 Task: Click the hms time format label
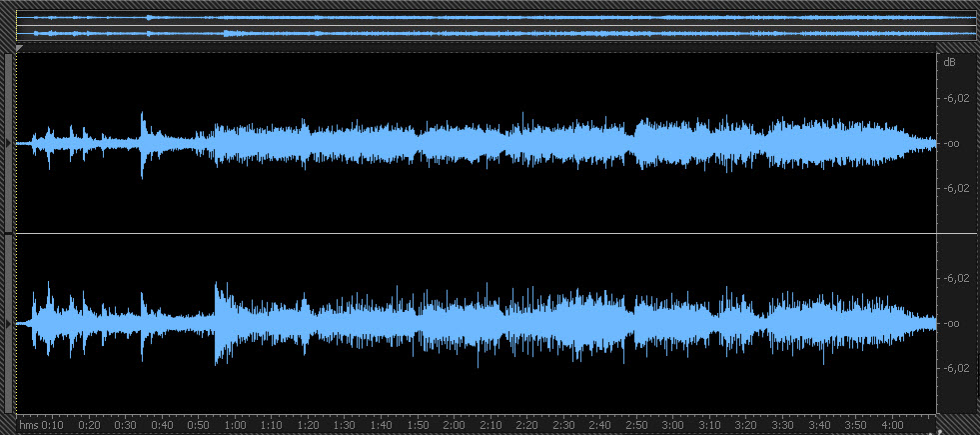click(29, 425)
